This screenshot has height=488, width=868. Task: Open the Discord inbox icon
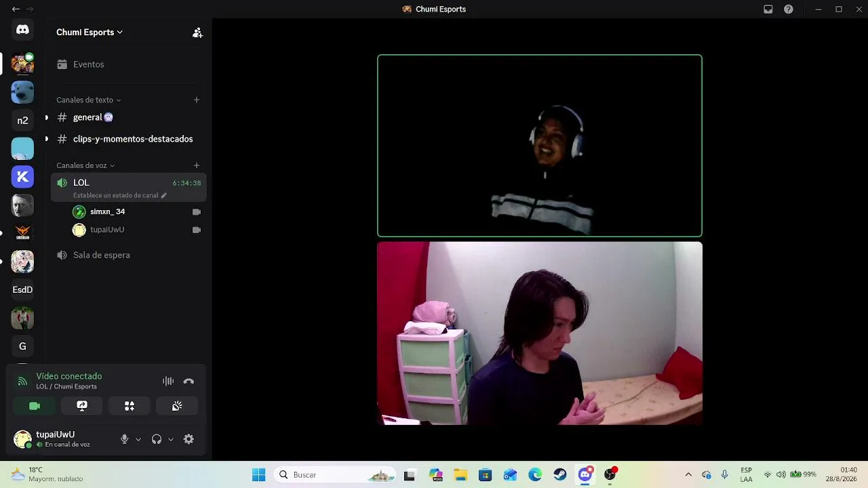tap(768, 9)
